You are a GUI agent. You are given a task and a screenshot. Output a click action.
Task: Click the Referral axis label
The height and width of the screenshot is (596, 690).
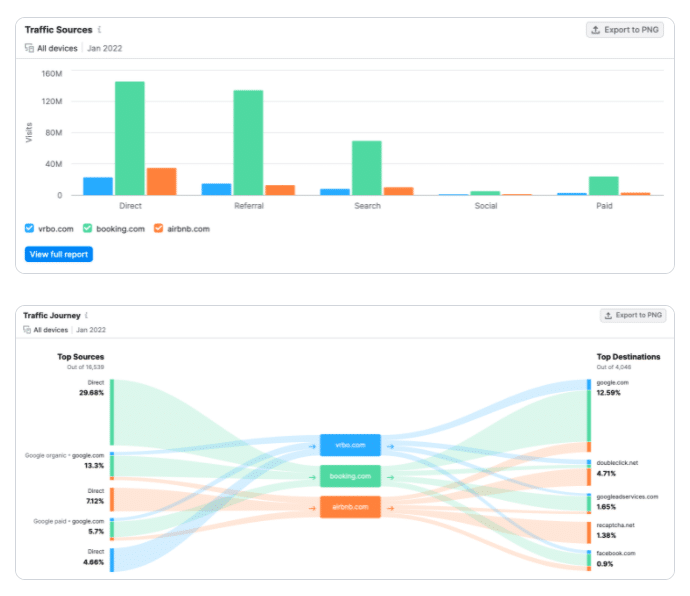[249, 206]
